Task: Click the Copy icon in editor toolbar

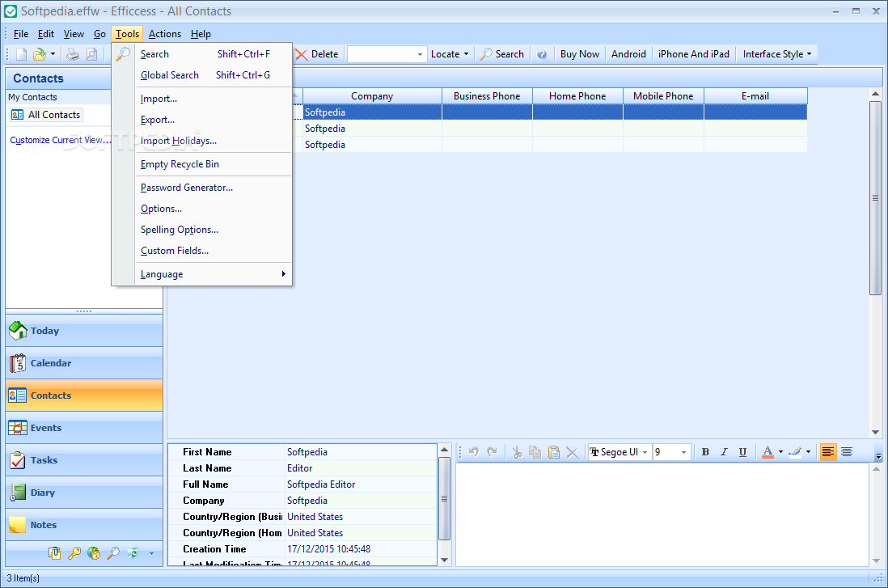Action: 535,452
